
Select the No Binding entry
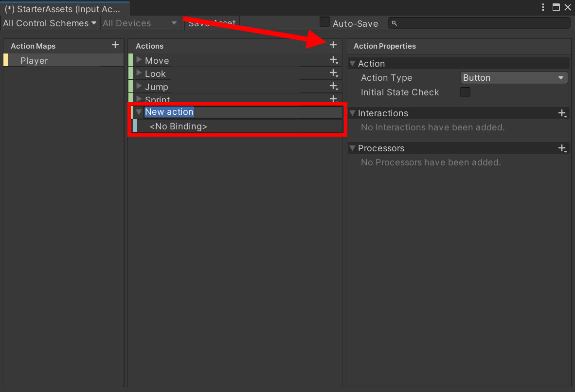tap(237, 126)
